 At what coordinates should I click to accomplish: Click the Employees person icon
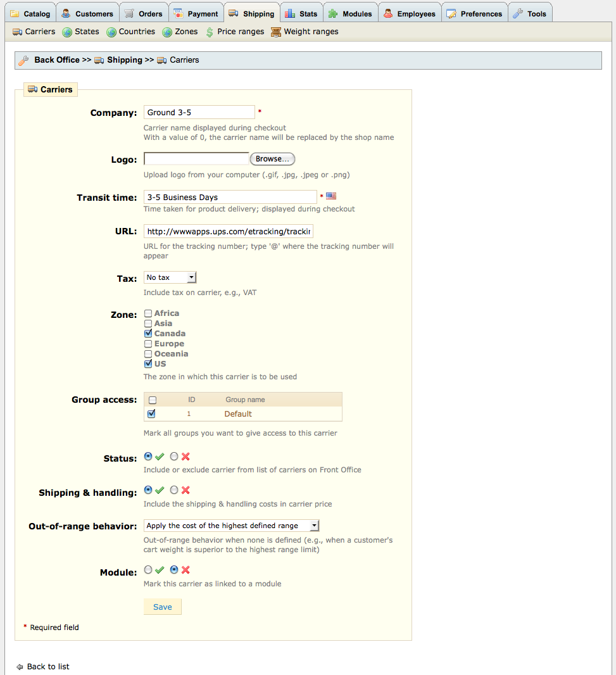point(388,13)
